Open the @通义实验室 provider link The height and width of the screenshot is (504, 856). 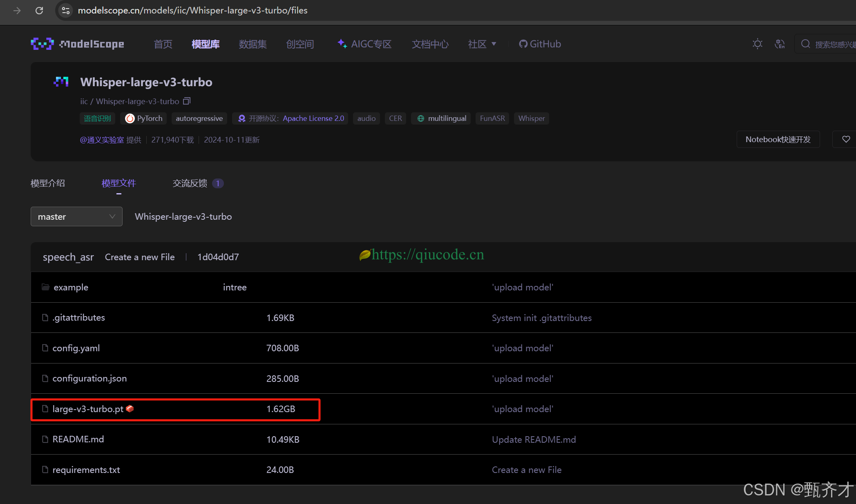pyautogui.click(x=102, y=140)
